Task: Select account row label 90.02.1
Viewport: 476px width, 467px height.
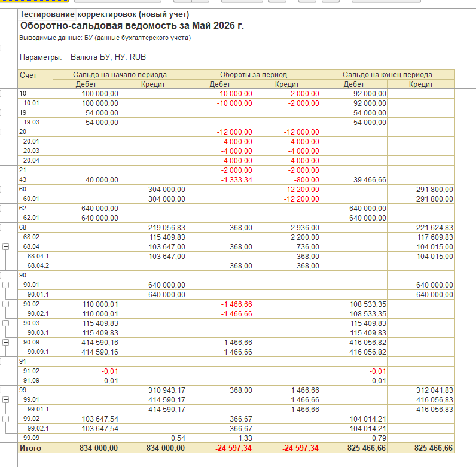Action: pyautogui.click(x=38, y=313)
